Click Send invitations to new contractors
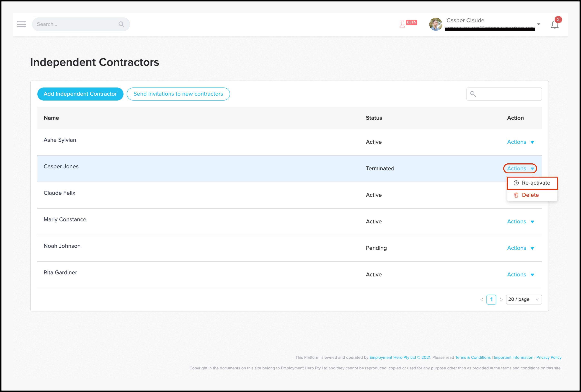Viewport: 581px width, 392px height. pyautogui.click(x=178, y=94)
